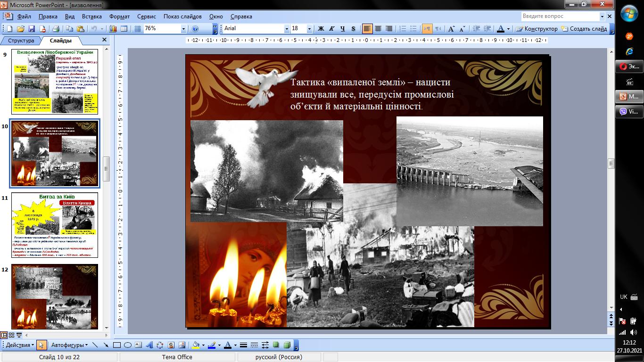
Task: Click the fill color bucket swatch
Action: [196, 345]
